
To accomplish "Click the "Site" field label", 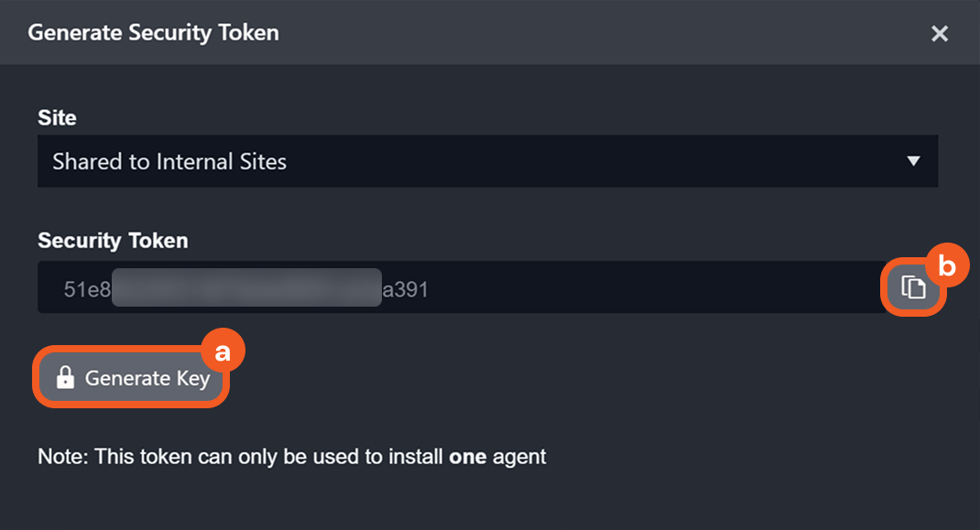I will [x=57, y=117].
